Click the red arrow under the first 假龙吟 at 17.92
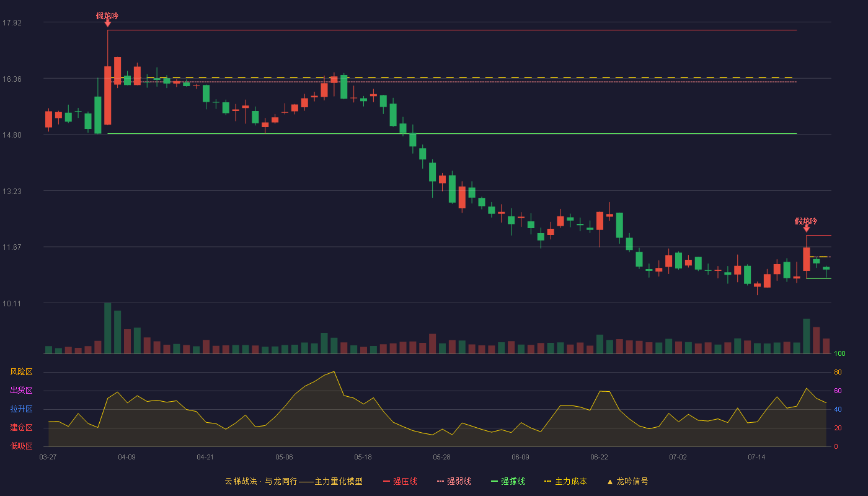This screenshot has height=496, width=868. click(107, 24)
